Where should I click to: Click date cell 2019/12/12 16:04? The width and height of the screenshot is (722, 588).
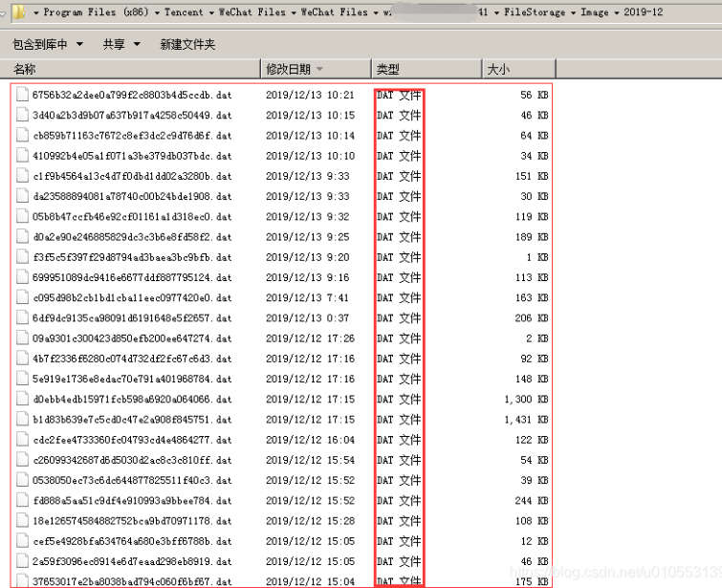(x=310, y=439)
